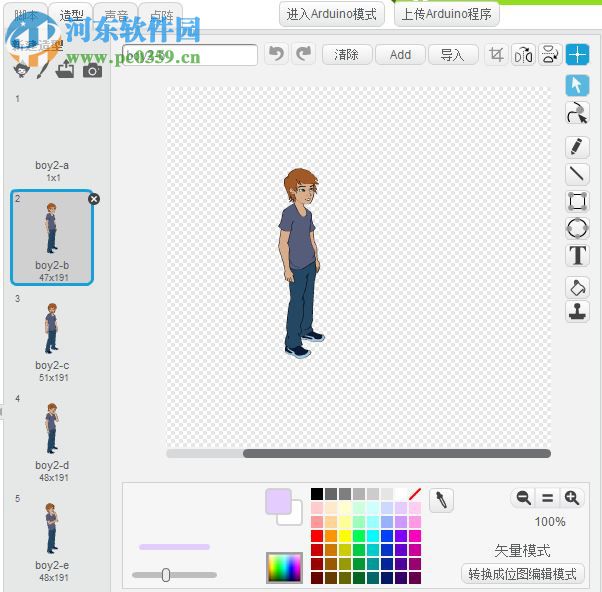Screen dimensions: 602x592
Task: Flip costume up-down icon
Action: coord(550,55)
